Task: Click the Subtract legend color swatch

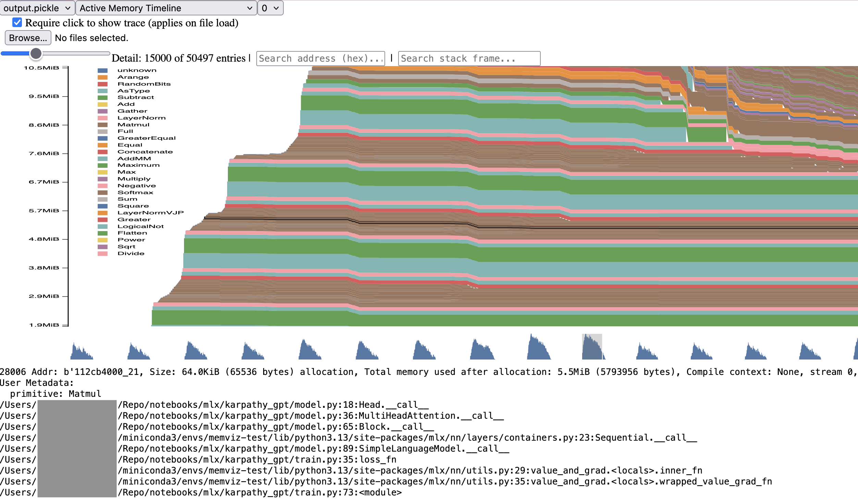Action: click(x=103, y=98)
